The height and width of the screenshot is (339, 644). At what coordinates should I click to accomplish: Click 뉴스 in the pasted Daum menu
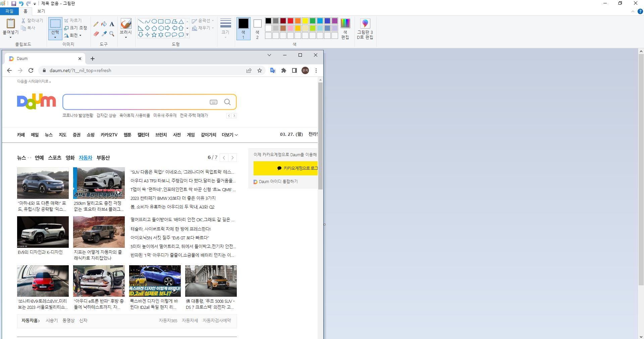coord(49,135)
